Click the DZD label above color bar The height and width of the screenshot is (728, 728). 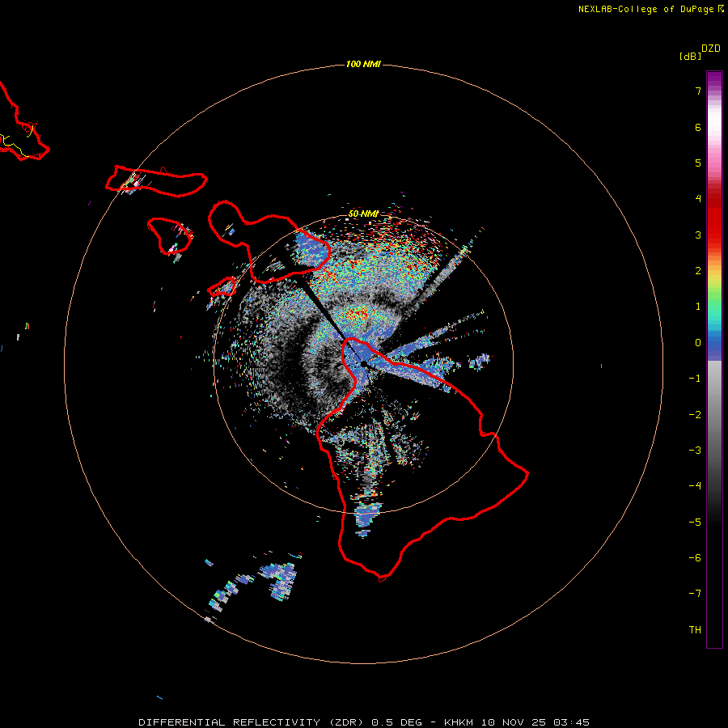(x=711, y=49)
